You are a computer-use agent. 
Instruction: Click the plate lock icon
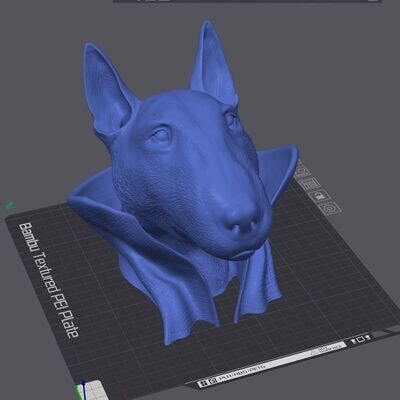point(320,196)
